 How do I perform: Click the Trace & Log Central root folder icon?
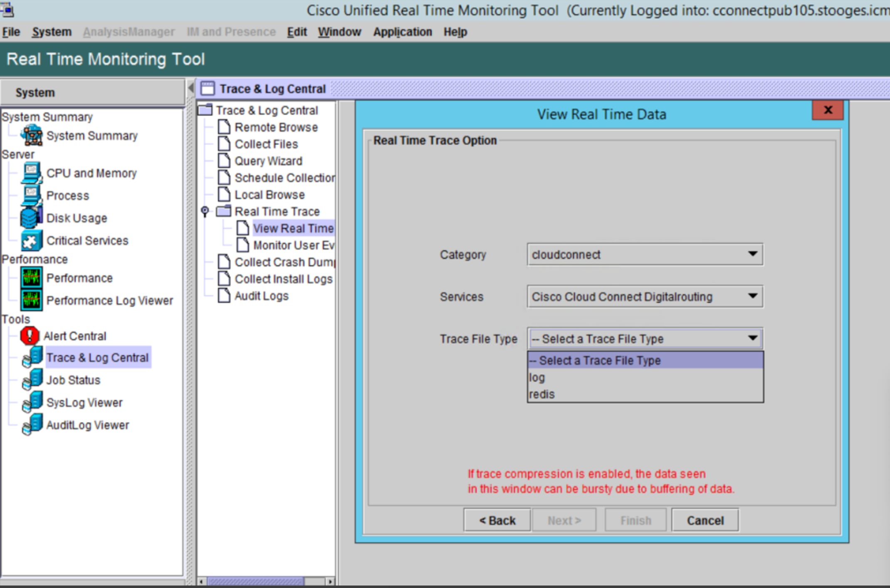(205, 110)
